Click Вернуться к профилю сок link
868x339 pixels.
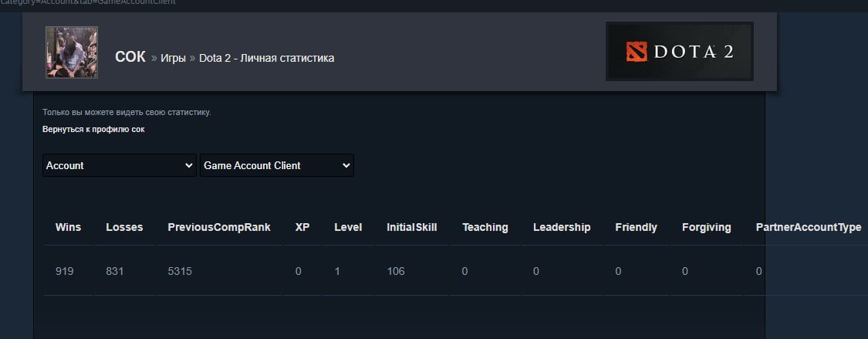click(93, 129)
